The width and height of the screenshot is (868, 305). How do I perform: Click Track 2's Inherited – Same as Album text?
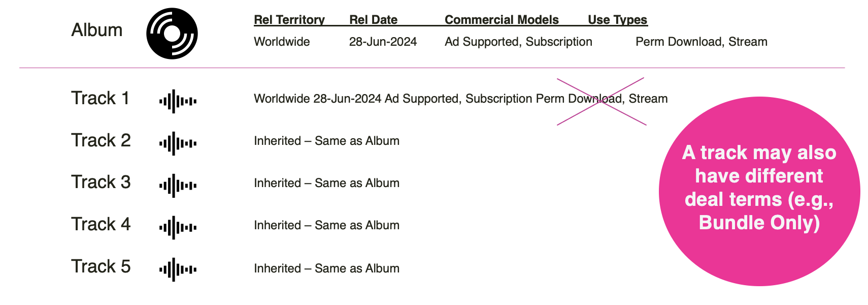[326, 141]
